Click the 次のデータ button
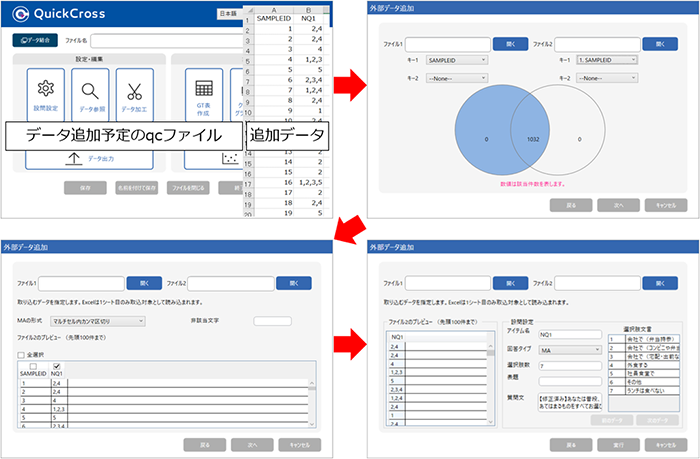The width and height of the screenshot is (700, 459). click(658, 420)
